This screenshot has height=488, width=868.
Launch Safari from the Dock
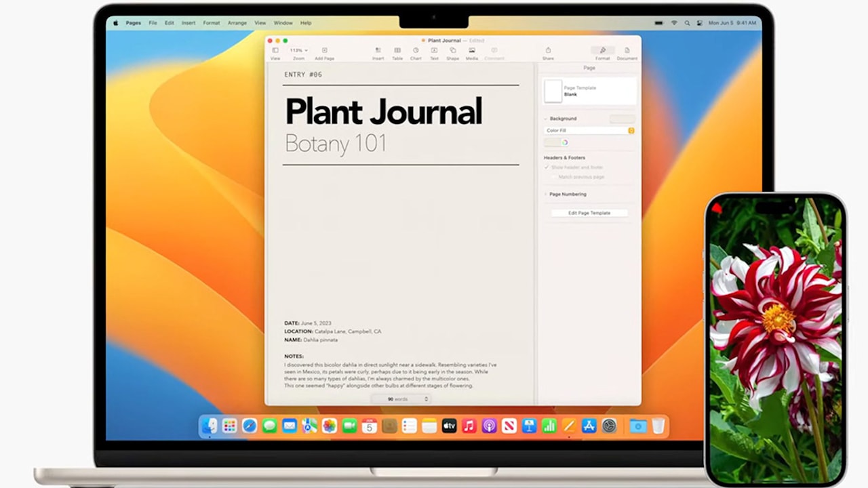coord(250,426)
